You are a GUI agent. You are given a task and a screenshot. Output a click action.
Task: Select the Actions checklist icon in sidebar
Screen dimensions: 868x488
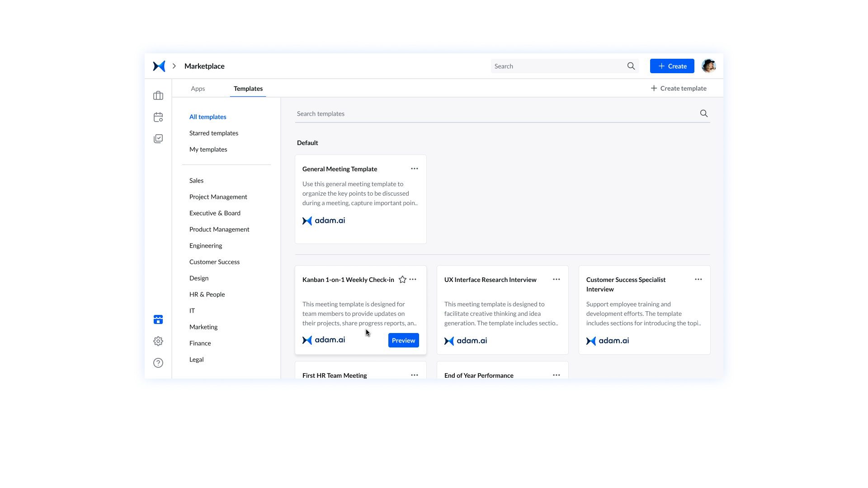[158, 139]
